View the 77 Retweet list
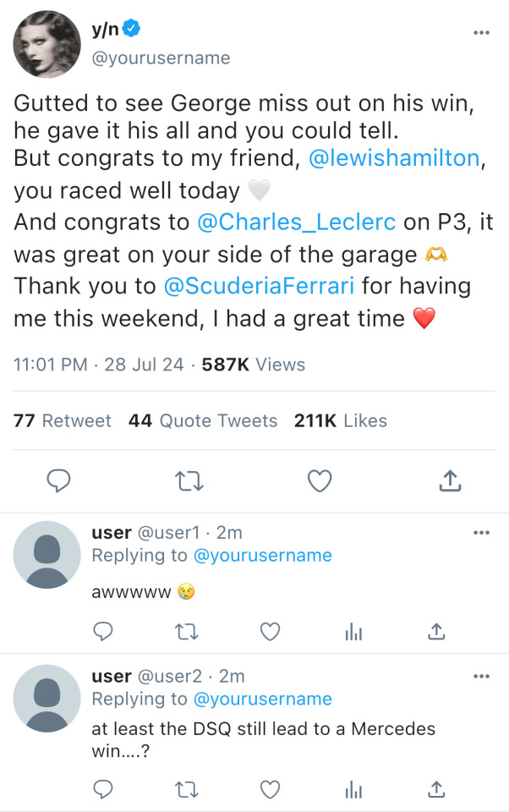 (x=63, y=420)
